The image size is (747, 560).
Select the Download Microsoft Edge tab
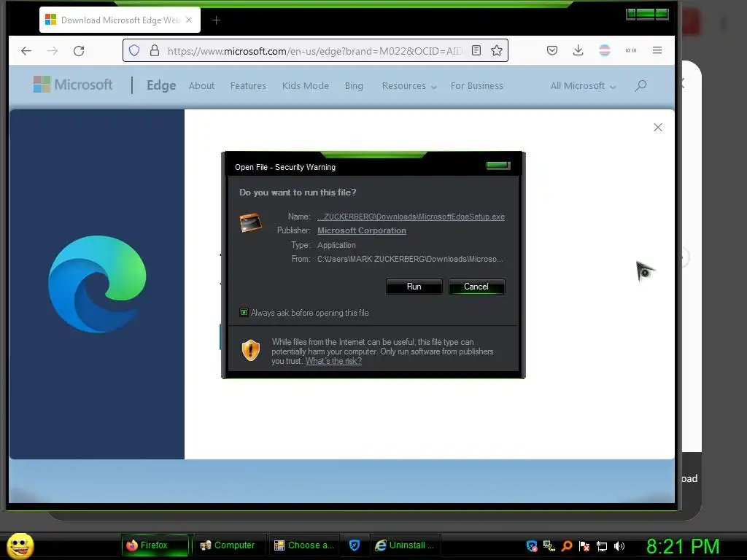[120, 20]
